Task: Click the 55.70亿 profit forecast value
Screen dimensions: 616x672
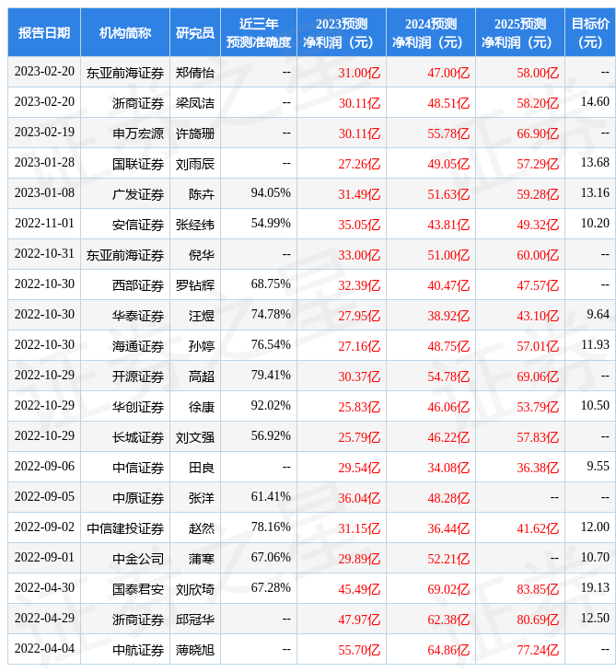Action: tap(359, 650)
